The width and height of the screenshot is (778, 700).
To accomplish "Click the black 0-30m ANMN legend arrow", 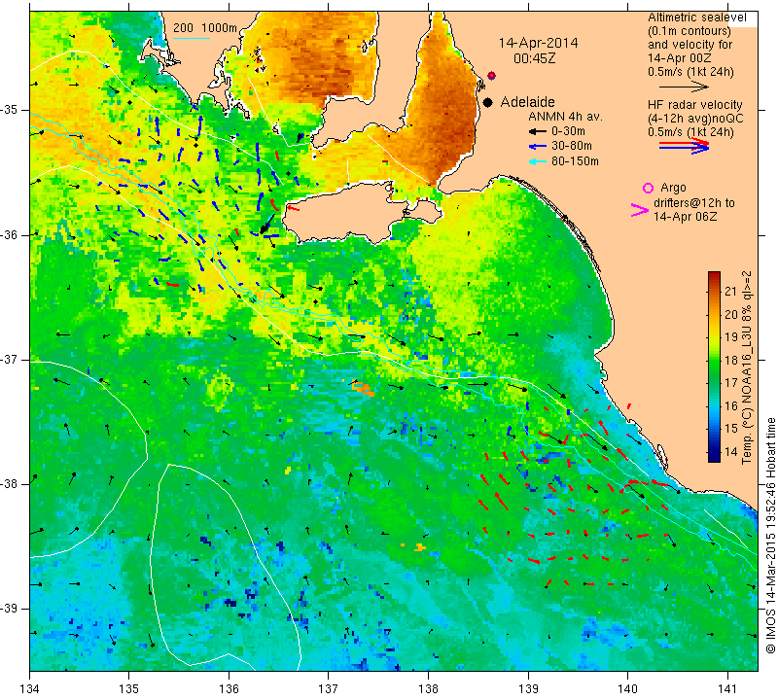I will 538,132.
